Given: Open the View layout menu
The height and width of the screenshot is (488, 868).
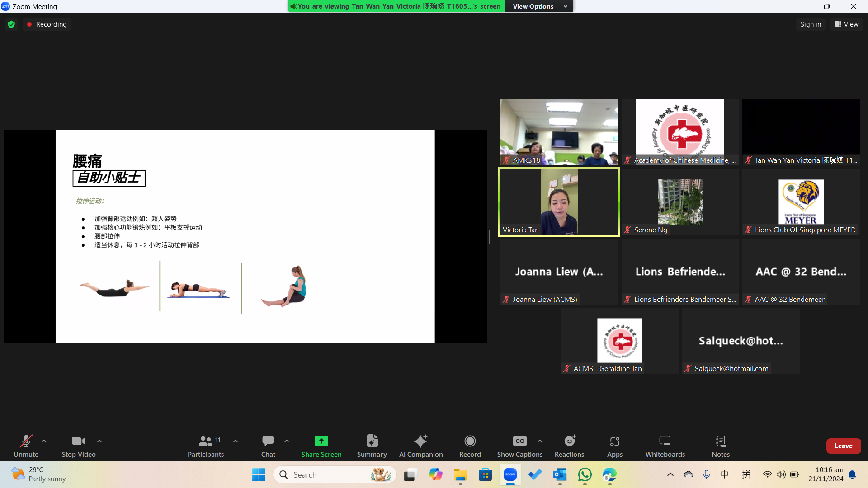Looking at the screenshot, I should [x=846, y=24].
